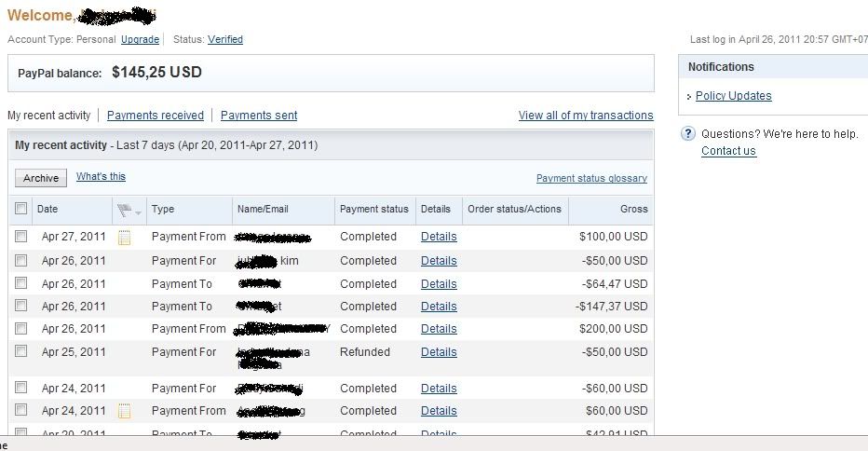Click the Contact us link
Image resolution: width=868 pixels, height=451 pixels.
pos(728,151)
